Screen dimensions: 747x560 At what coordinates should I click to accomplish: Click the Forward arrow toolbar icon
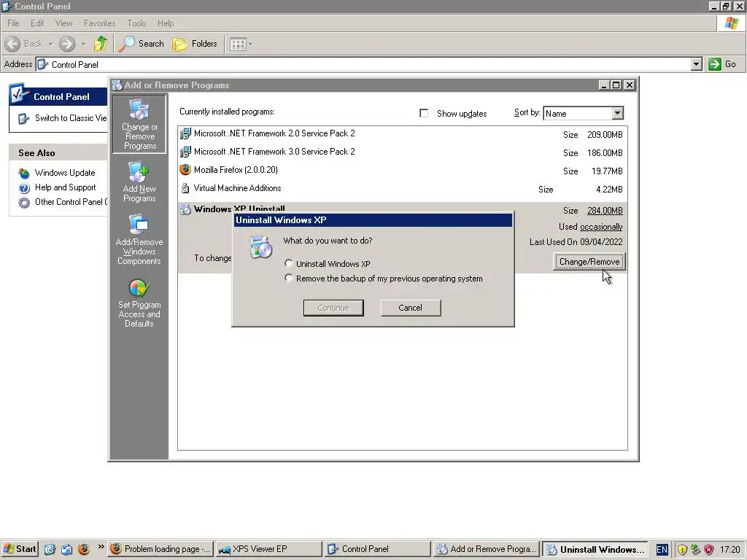pos(67,44)
